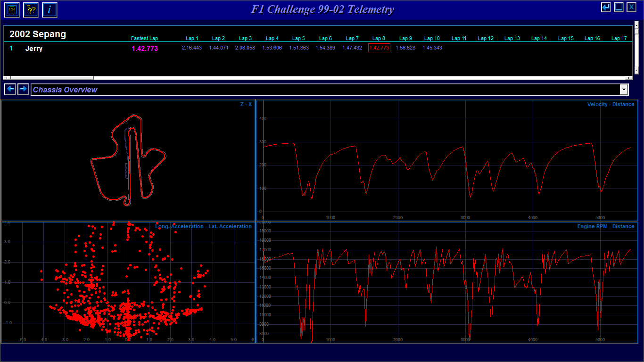The image size is (644, 362).
Task: Select Lap 9 time 1.56.628
Action: (x=405, y=48)
